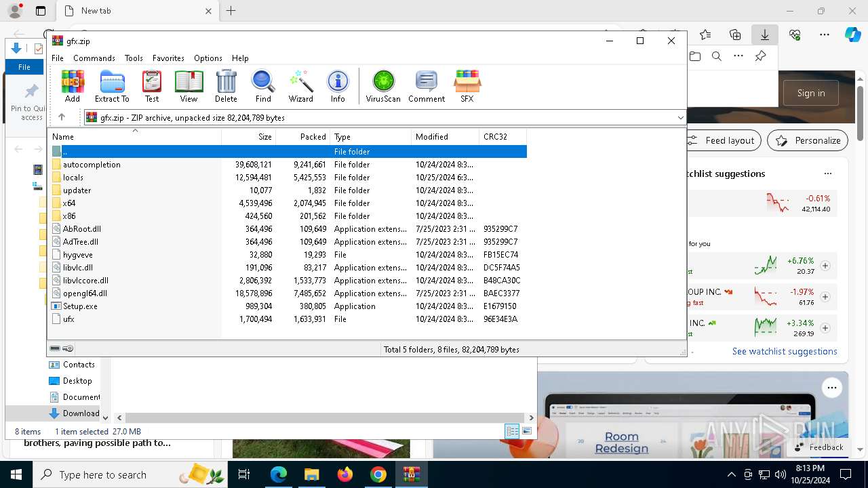The image size is (868, 488).
Task: Click the Extract To toolbar icon
Action: 112,86
